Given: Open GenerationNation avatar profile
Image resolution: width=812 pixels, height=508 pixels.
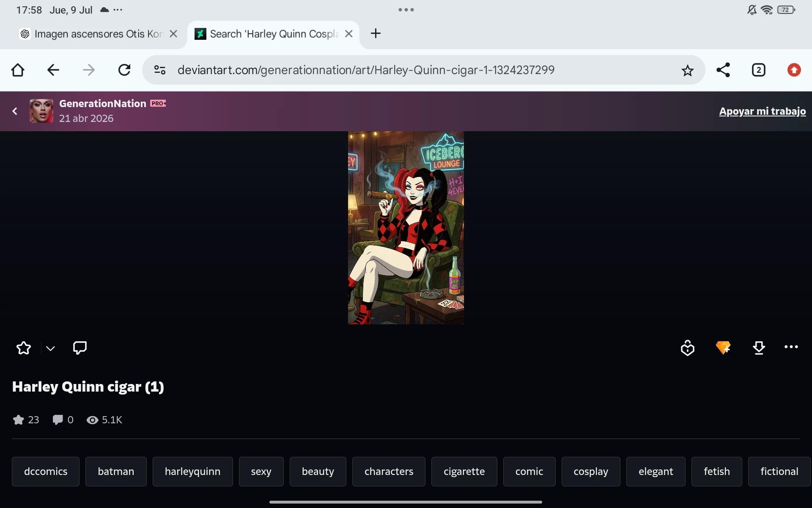Looking at the screenshot, I should pyautogui.click(x=41, y=111).
